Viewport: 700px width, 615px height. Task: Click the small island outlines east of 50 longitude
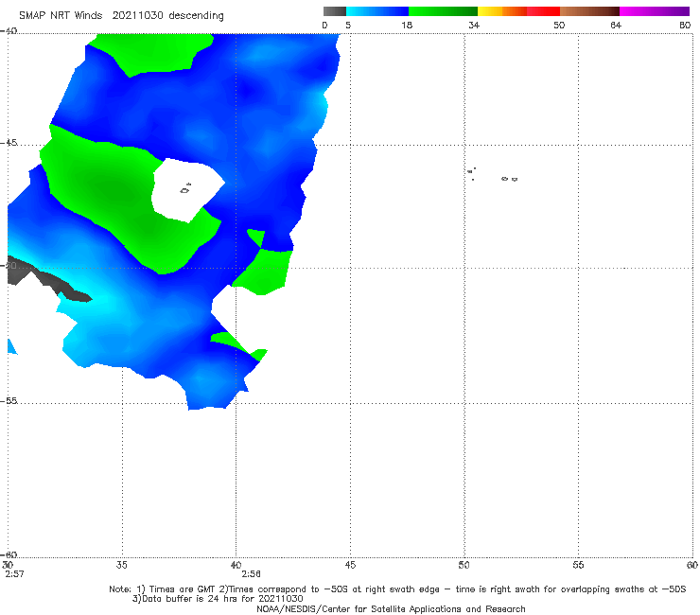point(492,175)
